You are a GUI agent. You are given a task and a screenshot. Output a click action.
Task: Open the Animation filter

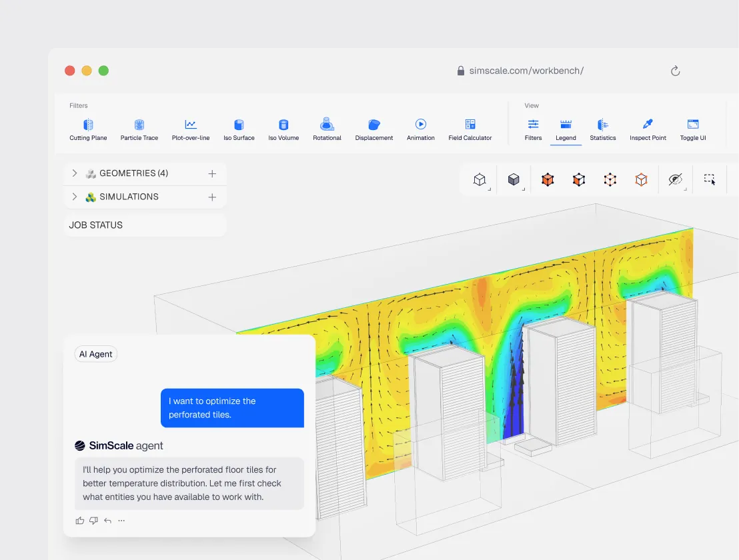tap(420, 130)
